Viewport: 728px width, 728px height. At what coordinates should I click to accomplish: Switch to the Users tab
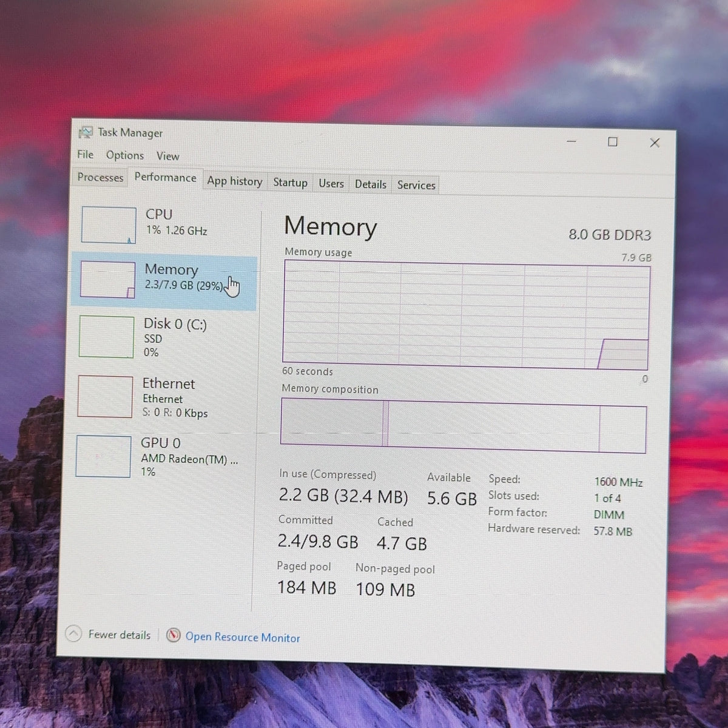(331, 183)
